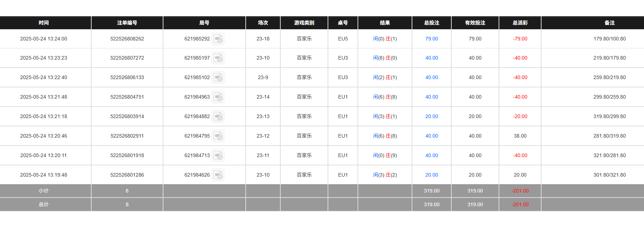Click the red -201.00 subtotal payout value
The height and width of the screenshot is (225, 644).
520,191
